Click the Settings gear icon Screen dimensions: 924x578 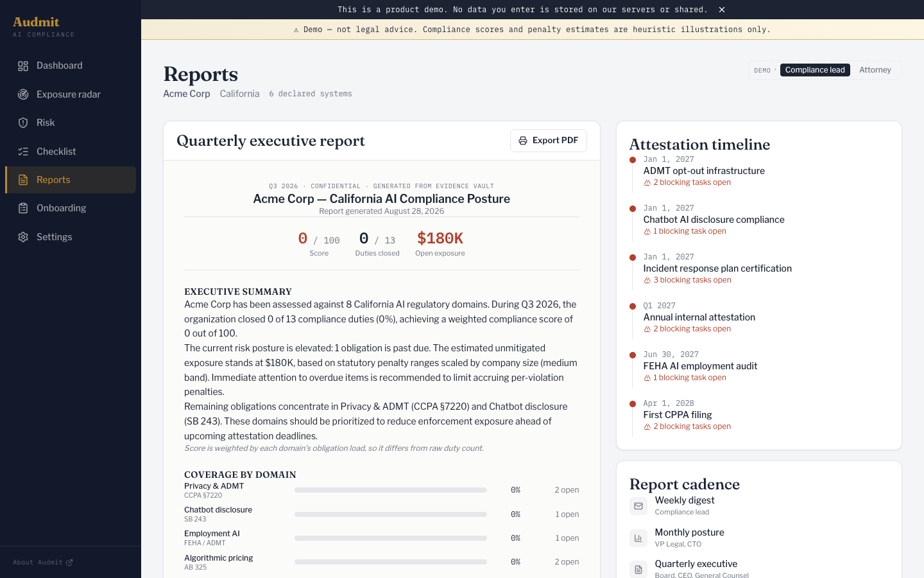23,237
